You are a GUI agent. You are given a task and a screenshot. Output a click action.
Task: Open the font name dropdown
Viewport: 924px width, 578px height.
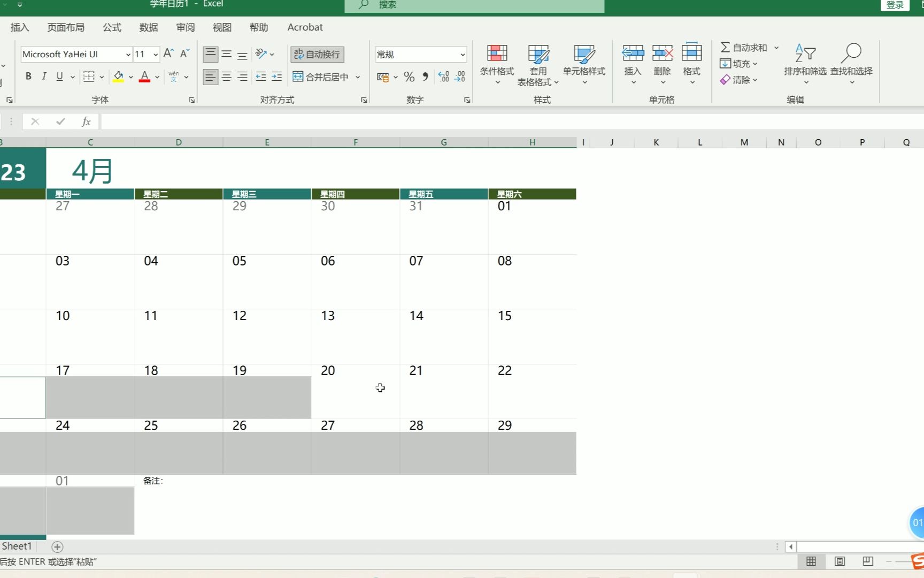[x=128, y=54]
